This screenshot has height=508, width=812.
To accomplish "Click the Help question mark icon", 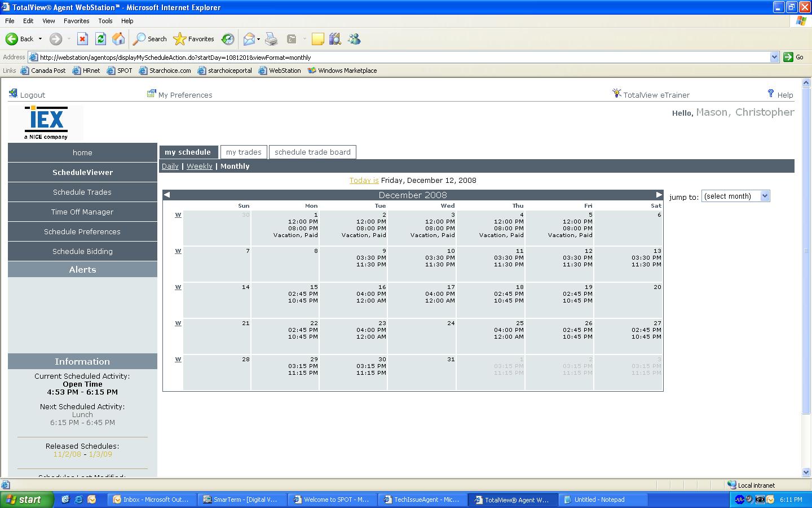I will pyautogui.click(x=771, y=94).
